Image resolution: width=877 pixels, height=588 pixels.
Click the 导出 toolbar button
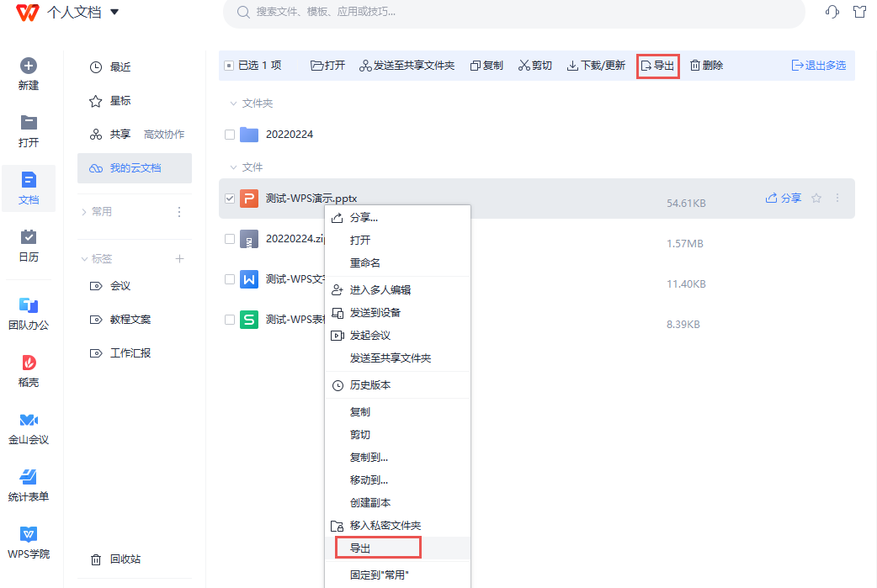point(658,66)
